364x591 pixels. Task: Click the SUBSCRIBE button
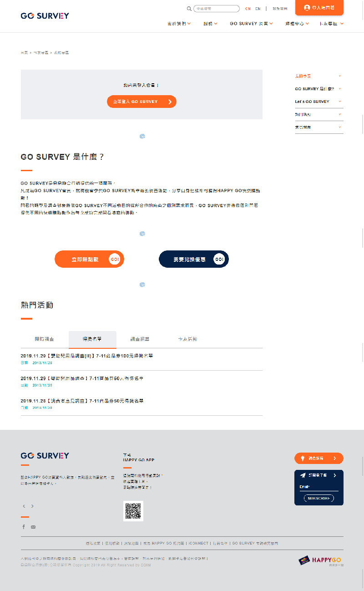click(319, 498)
